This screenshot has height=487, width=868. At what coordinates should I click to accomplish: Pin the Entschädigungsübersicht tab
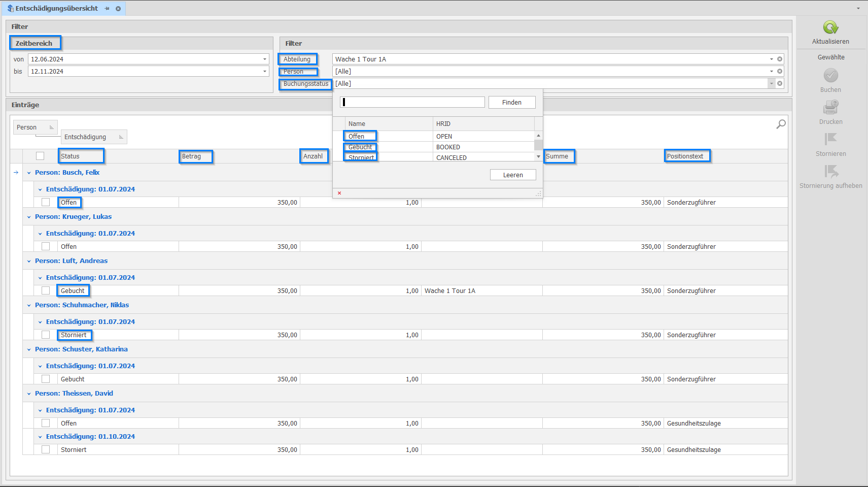coord(107,9)
